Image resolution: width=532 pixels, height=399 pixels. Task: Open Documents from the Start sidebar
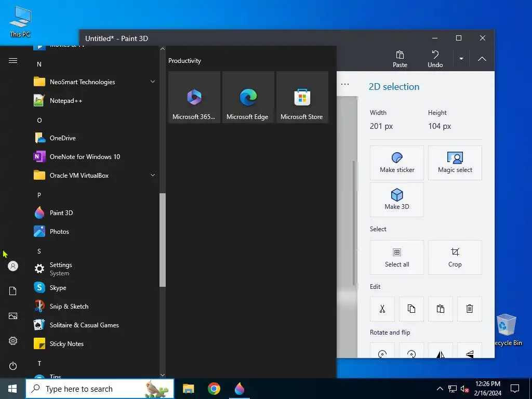(13, 291)
